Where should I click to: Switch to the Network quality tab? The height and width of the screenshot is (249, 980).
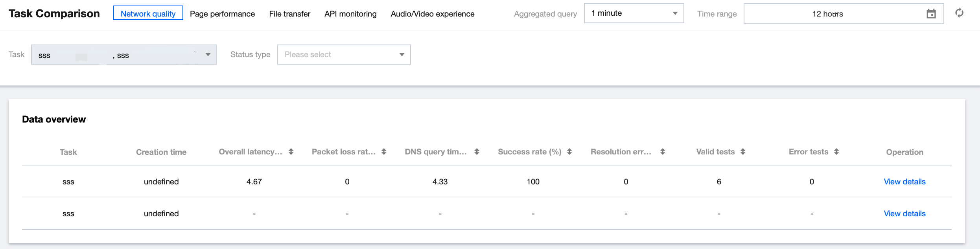coord(148,13)
